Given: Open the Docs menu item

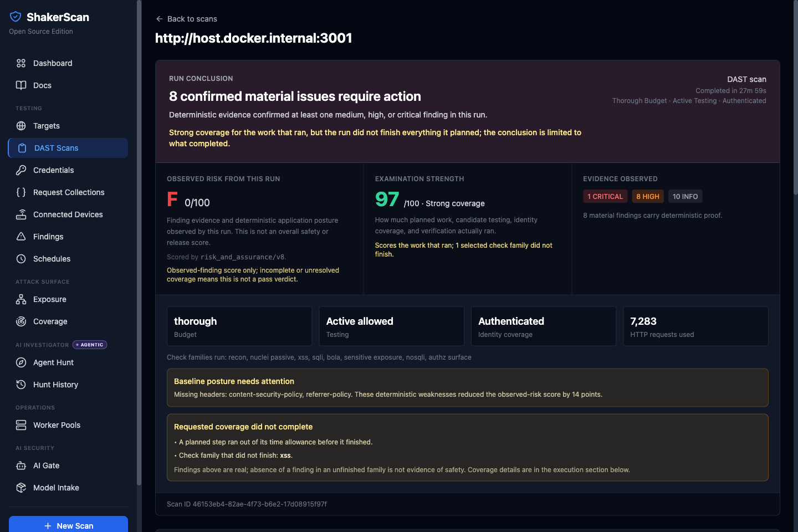Looking at the screenshot, I should tap(68, 85).
